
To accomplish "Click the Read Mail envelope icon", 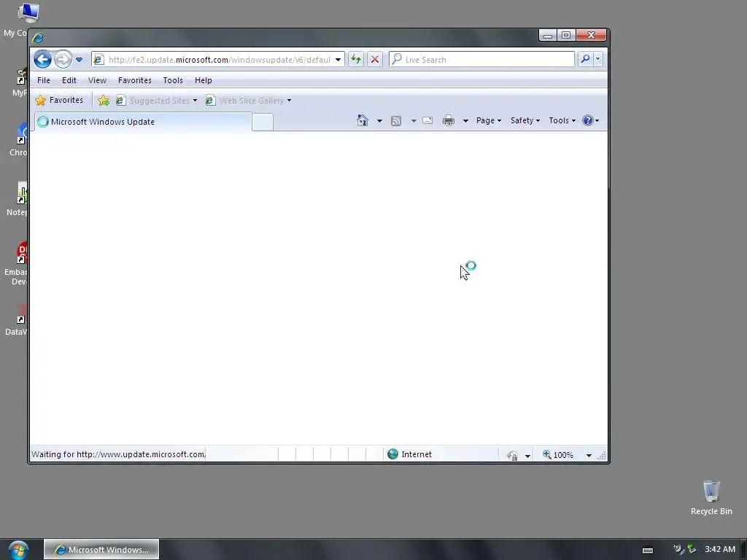I will 427,120.
